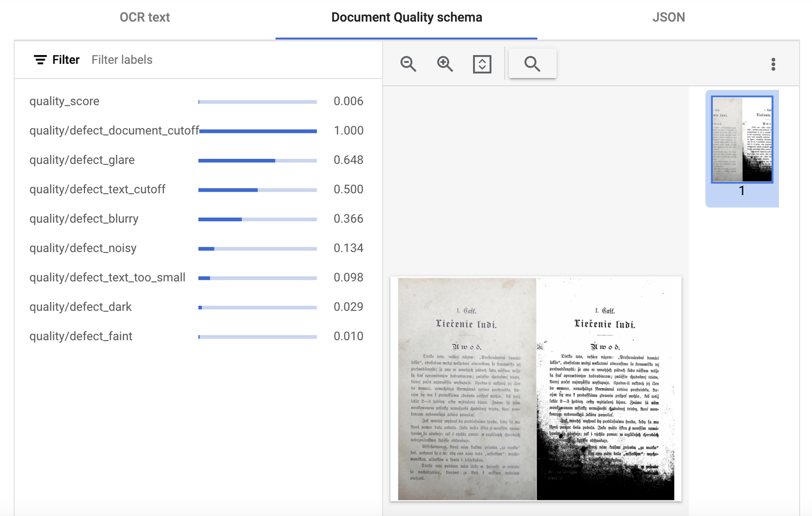Click the 0.029 dark value

[x=349, y=307]
